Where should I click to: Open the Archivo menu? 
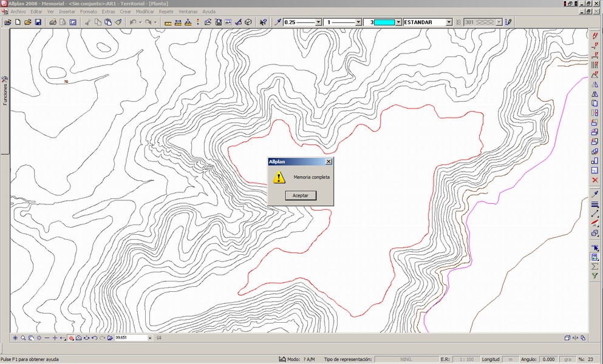(x=18, y=12)
